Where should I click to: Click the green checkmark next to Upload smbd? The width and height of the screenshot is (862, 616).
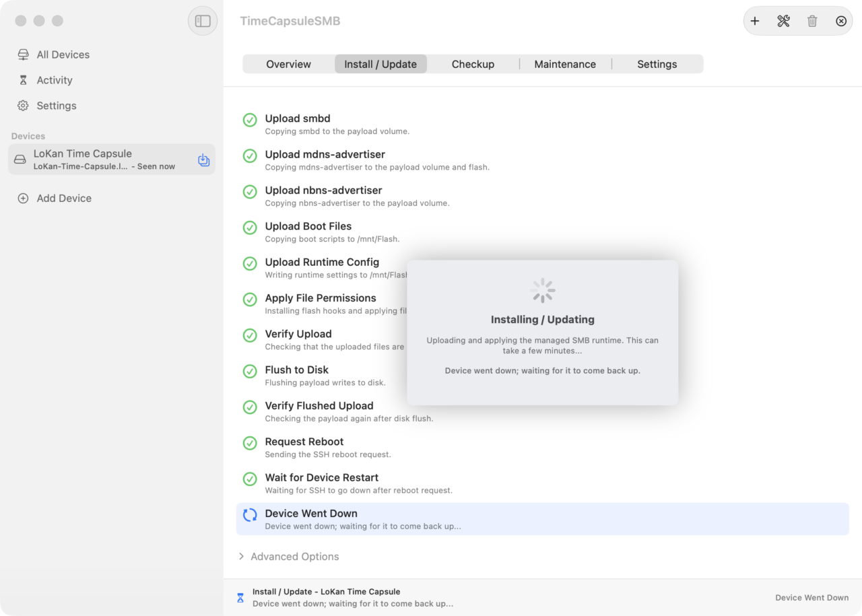[250, 120]
